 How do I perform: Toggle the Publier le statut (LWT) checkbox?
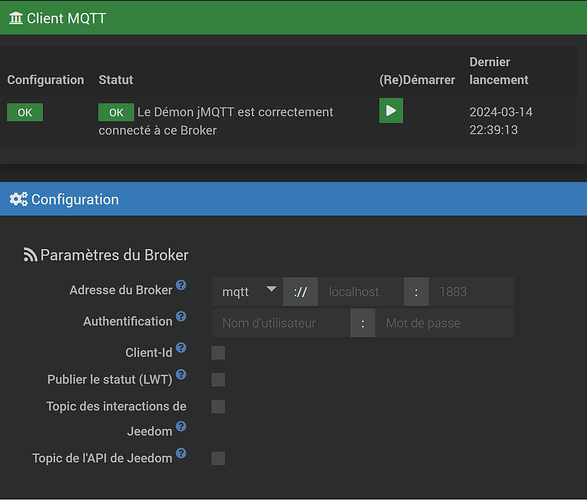(218, 379)
